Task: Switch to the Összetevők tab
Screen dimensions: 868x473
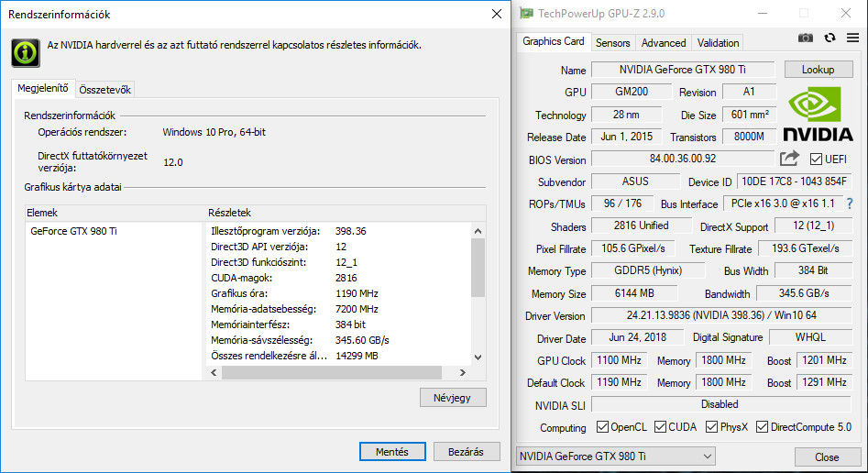Action: 104,90
